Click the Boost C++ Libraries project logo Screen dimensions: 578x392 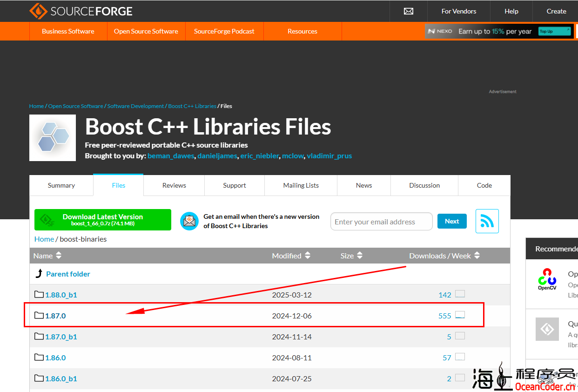click(x=53, y=138)
